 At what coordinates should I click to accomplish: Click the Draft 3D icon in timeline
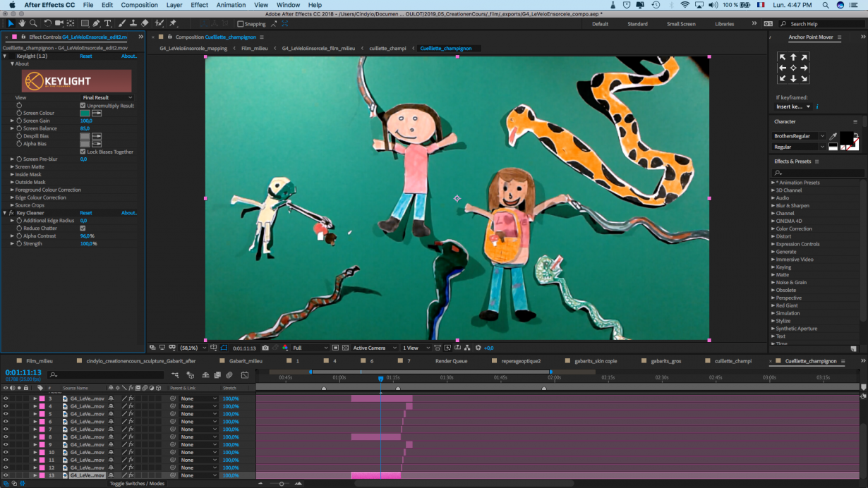191,375
